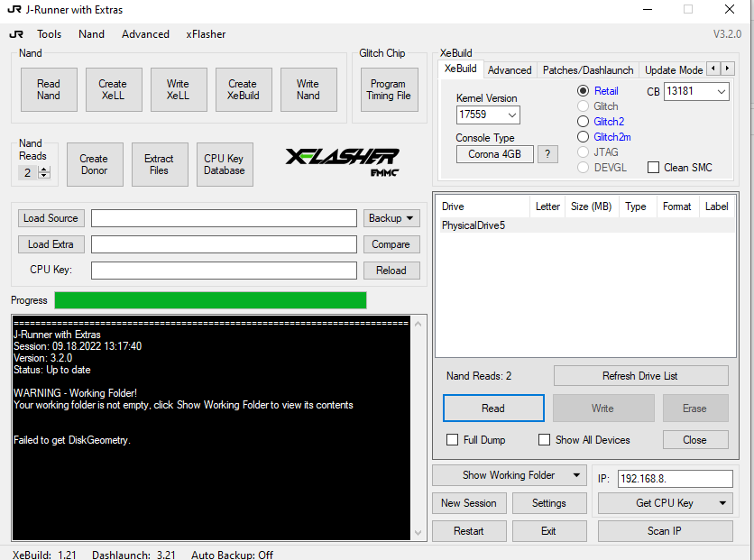Switch to the Advanced tab in XeBuild
Image resolution: width=754 pixels, height=560 pixels.
(x=510, y=70)
